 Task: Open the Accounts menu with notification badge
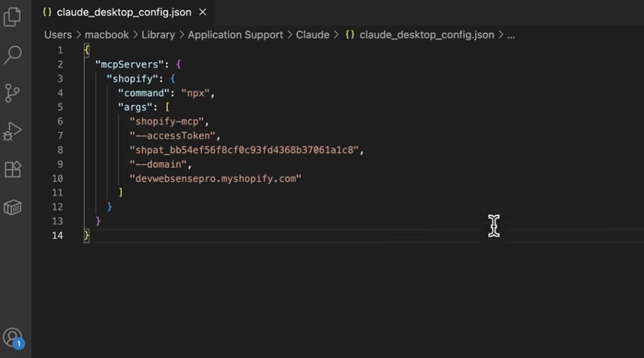pos(13,339)
